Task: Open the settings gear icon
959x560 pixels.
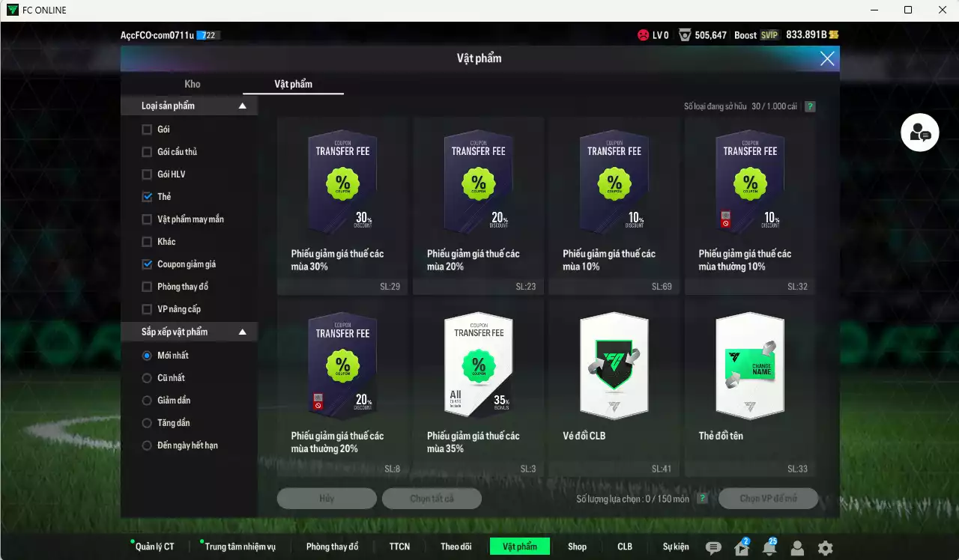Action: click(x=824, y=547)
